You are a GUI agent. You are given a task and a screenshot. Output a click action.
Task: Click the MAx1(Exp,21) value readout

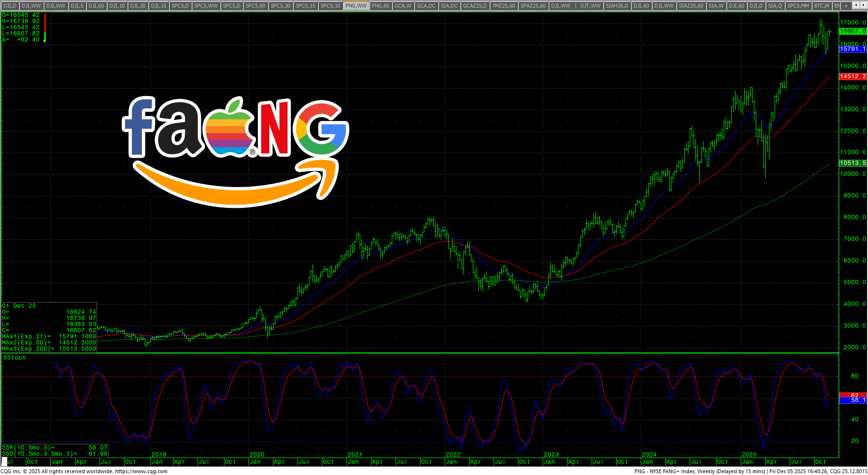click(x=49, y=336)
